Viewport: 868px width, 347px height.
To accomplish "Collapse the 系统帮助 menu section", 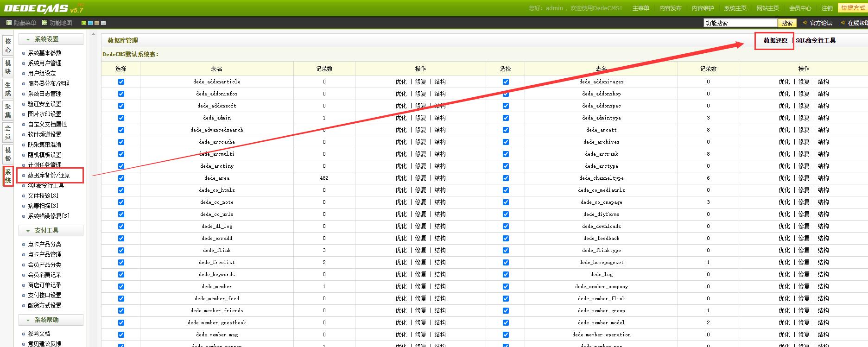I will (x=28, y=320).
